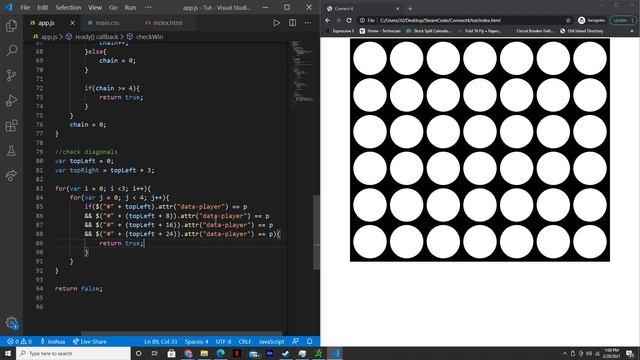
Task: Open the editor More Actions ellipsis
Action: pos(308,23)
